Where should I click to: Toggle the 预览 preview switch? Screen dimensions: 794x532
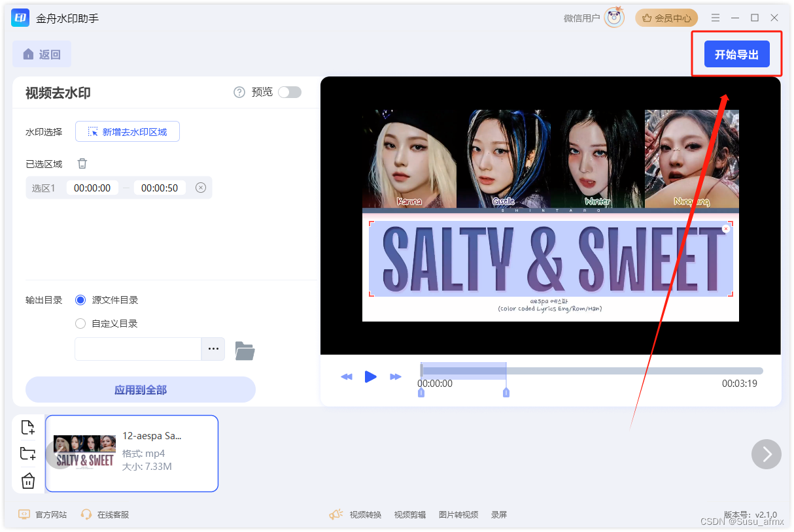[x=290, y=92]
